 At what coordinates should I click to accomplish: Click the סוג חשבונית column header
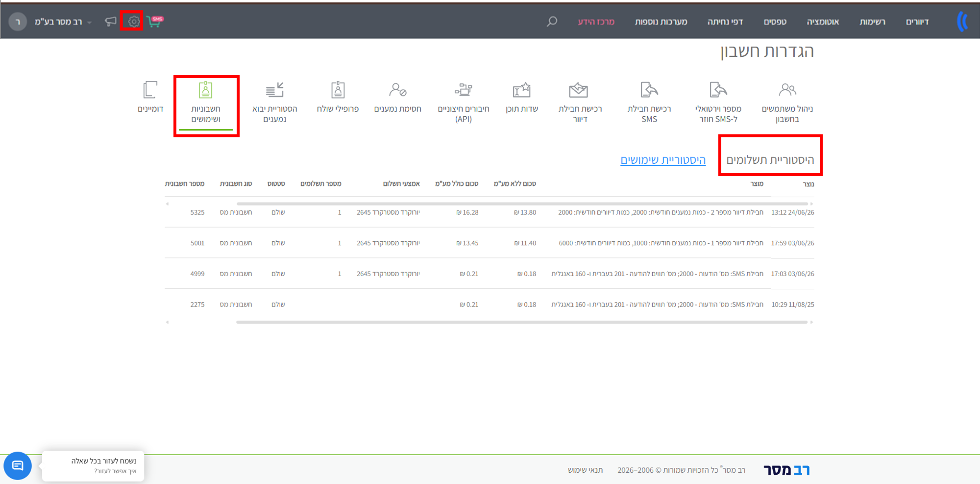click(236, 184)
